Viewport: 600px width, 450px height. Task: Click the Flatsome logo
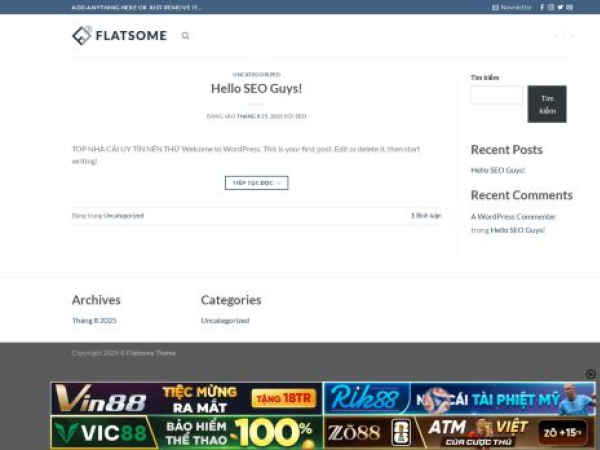(119, 36)
